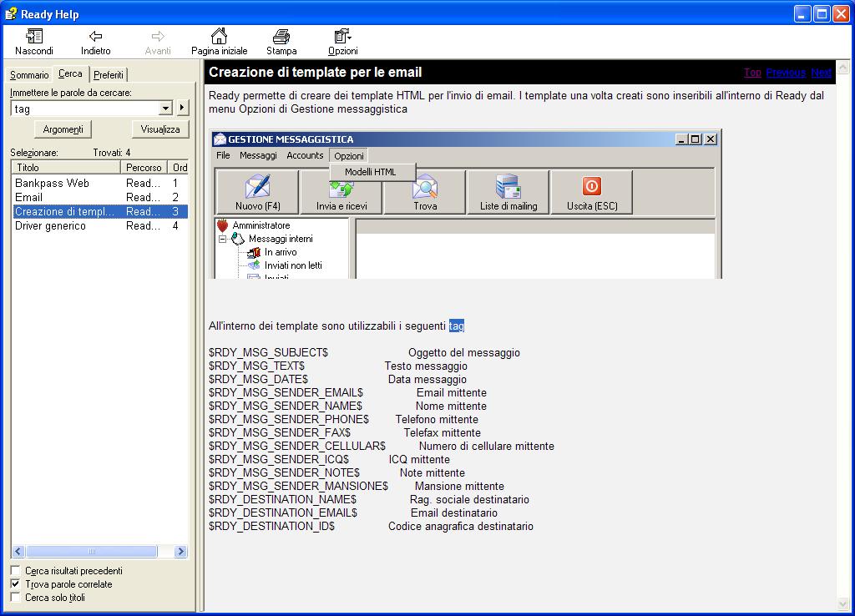Click the search words input field
Image resolution: width=855 pixels, height=616 pixels.
86,109
